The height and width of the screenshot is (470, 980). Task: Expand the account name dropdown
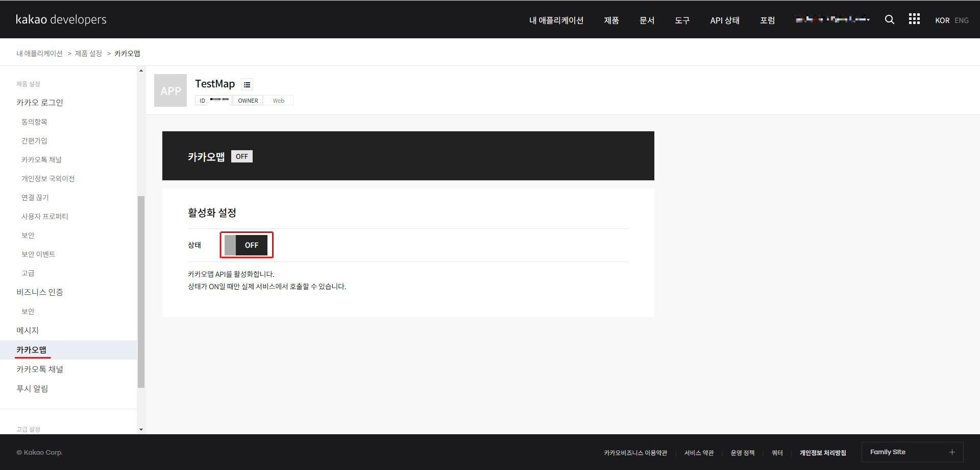coord(832,20)
